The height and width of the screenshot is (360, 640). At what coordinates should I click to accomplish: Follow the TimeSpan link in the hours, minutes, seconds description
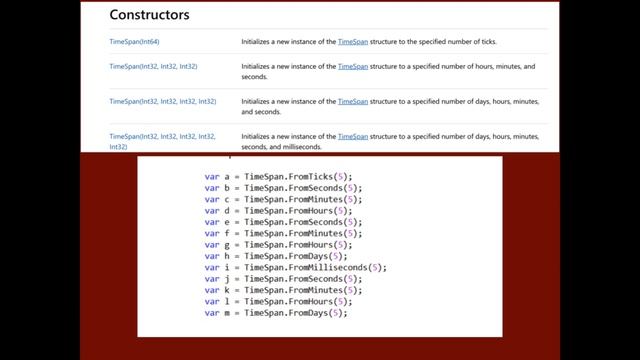coord(353,66)
